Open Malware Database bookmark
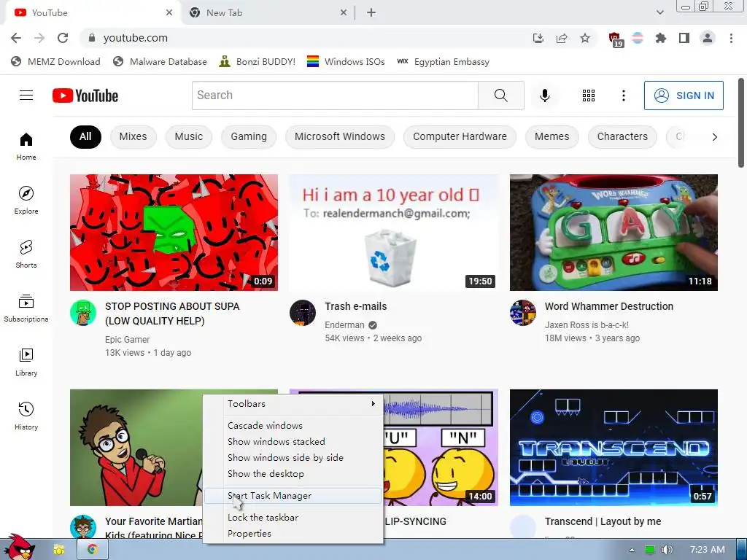The height and width of the screenshot is (560, 747). point(160,62)
